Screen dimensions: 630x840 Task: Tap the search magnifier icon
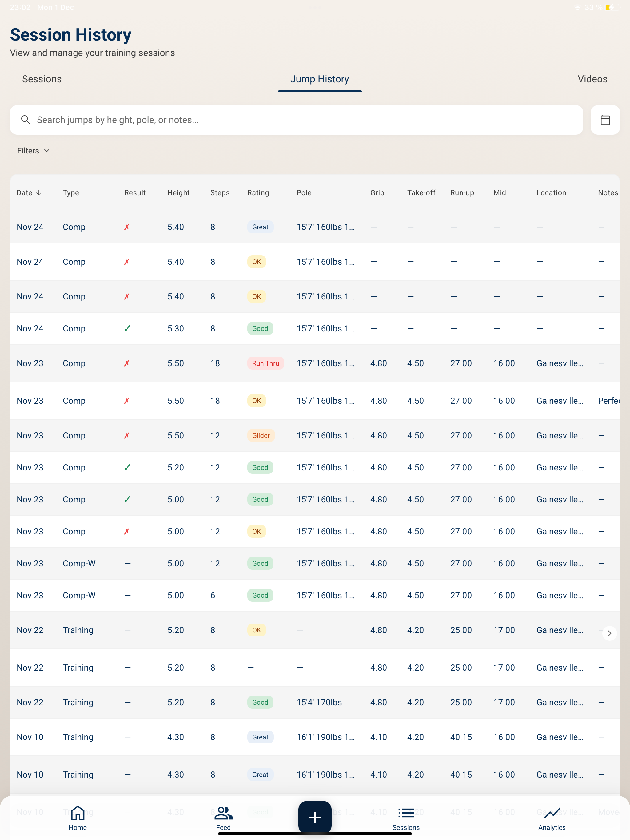tap(26, 120)
